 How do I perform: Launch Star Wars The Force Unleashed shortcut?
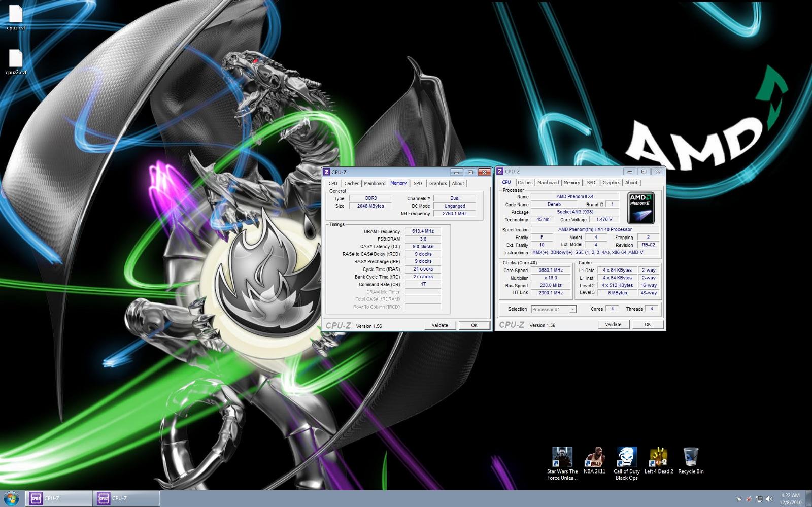tap(562, 463)
